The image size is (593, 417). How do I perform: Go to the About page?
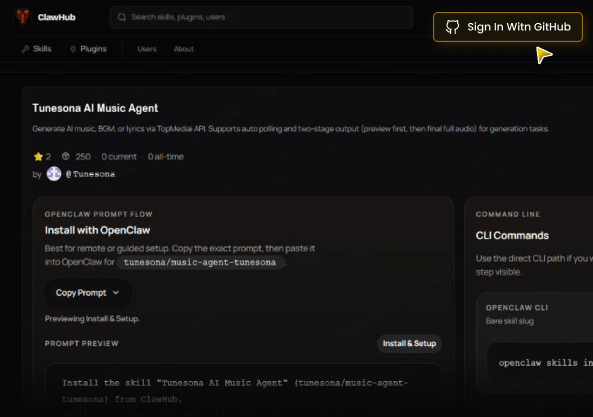pos(184,49)
